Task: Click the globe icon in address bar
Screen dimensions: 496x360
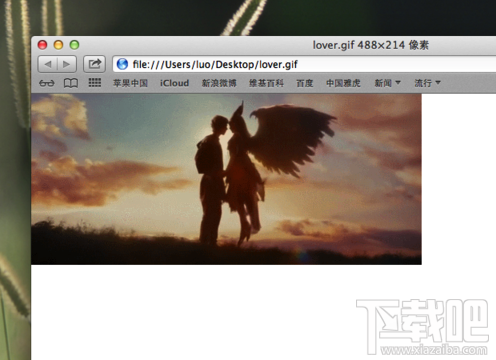Action: (122, 64)
